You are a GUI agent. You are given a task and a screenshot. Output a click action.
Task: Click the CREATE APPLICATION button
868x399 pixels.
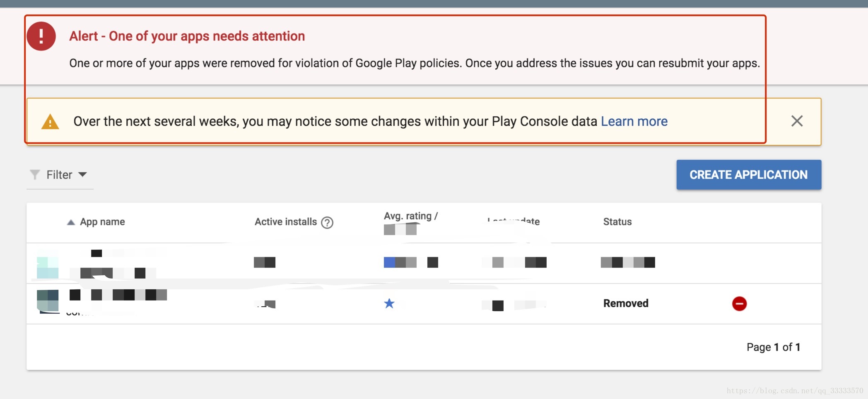click(749, 175)
